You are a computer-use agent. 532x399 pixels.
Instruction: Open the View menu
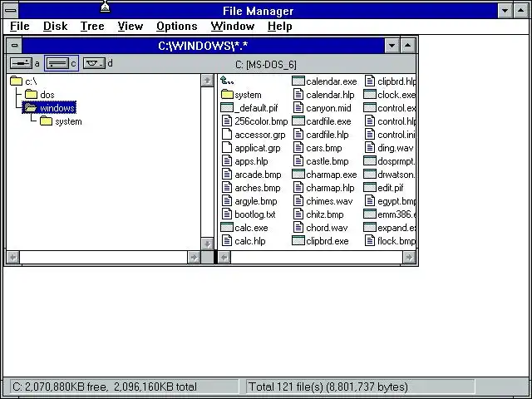(x=131, y=26)
